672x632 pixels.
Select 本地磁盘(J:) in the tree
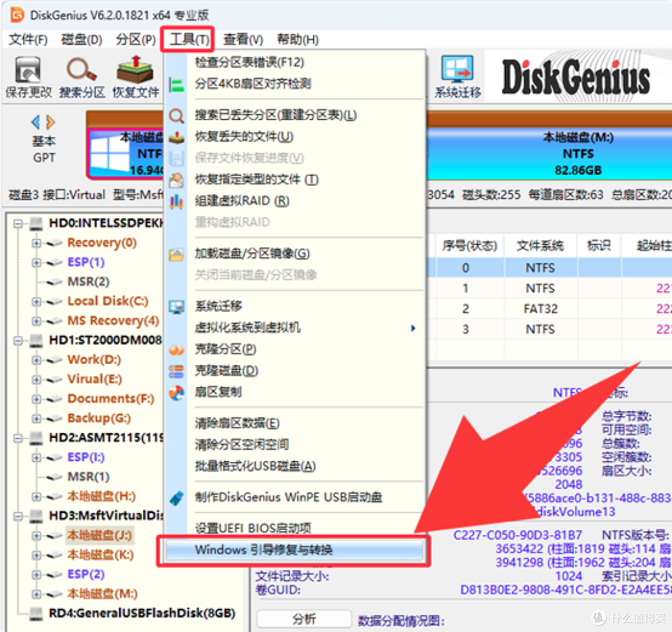pos(100,535)
